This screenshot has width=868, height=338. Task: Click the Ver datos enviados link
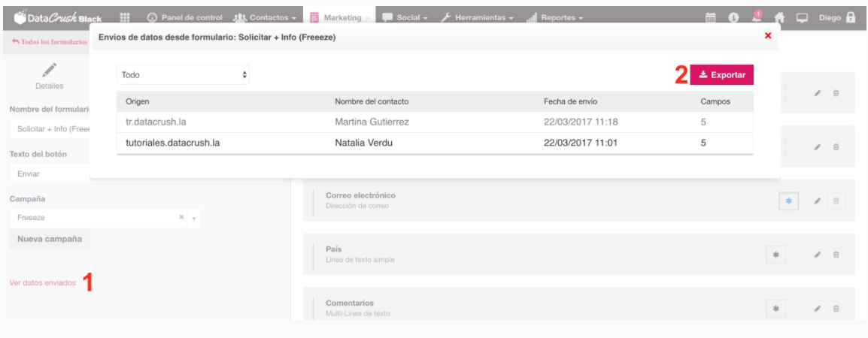(42, 283)
